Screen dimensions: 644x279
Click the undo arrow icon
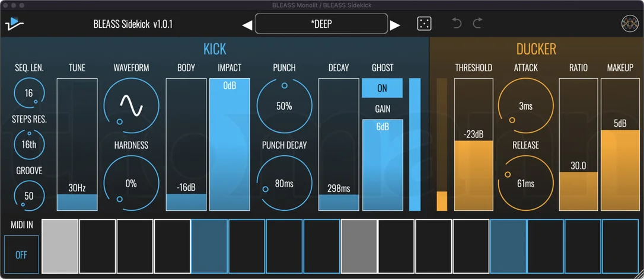[x=457, y=23]
